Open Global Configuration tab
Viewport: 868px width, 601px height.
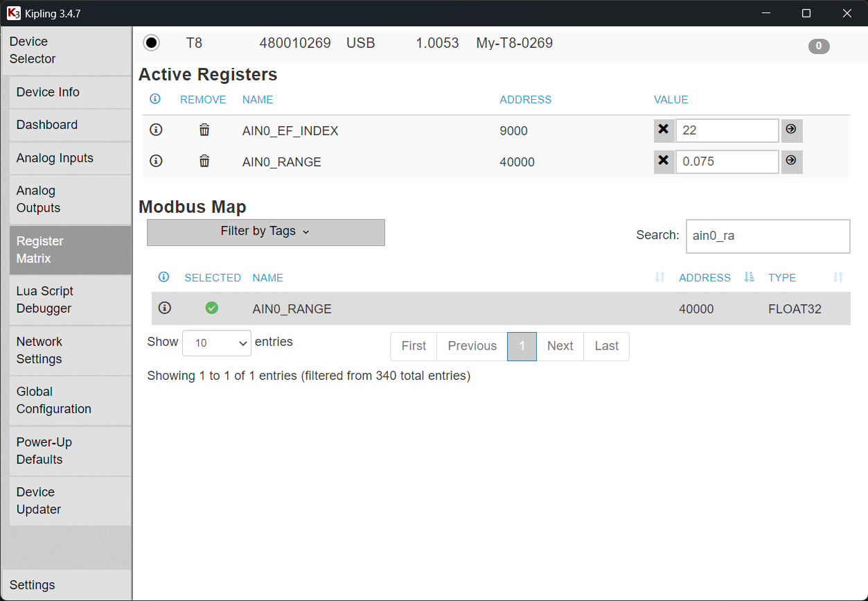click(x=70, y=401)
